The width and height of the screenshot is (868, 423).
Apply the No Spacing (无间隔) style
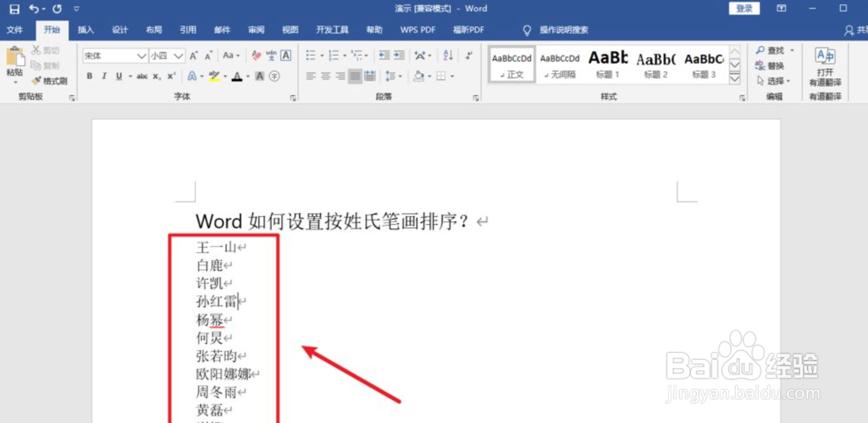(x=560, y=65)
